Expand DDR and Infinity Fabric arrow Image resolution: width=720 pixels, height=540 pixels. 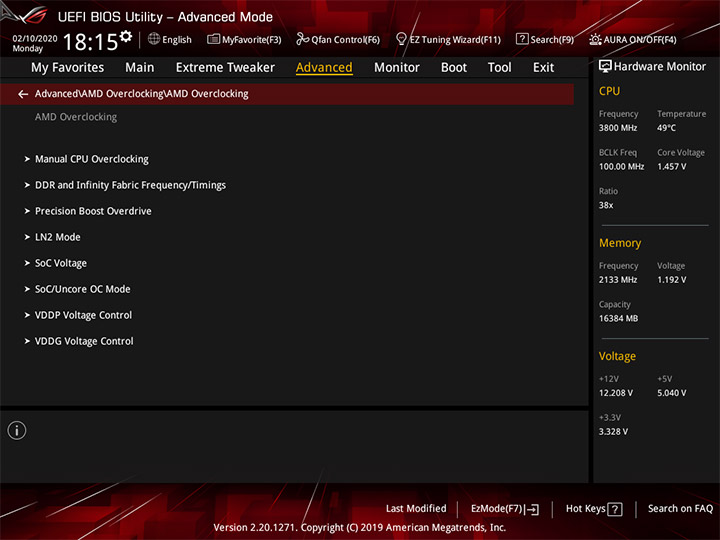[x=27, y=185]
